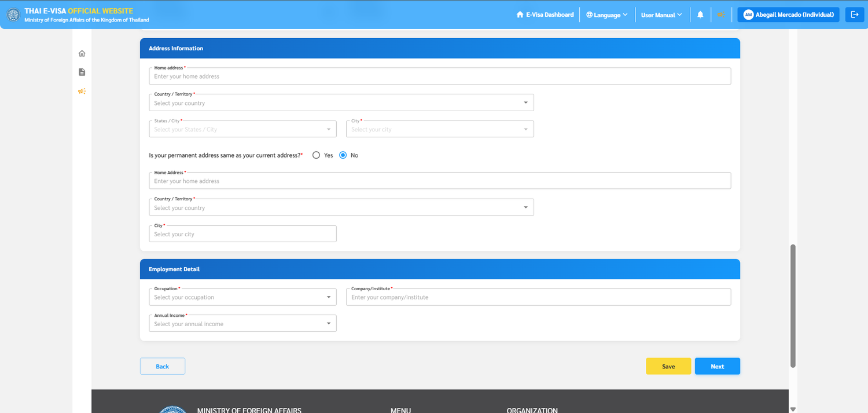This screenshot has width=868, height=413.
Task: Click the Thai Ministry emblem logo
Action: point(13,14)
